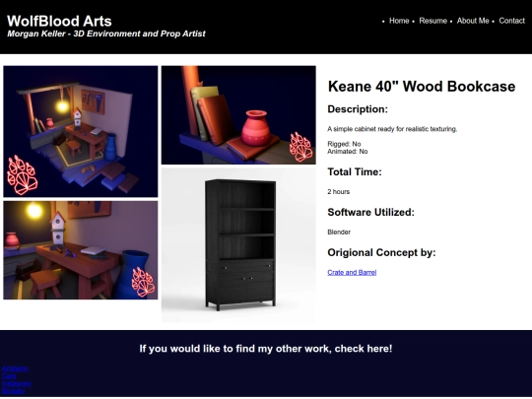532x399 pixels.
Task: Follow the Crate and Barrel link
Action: (x=352, y=272)
